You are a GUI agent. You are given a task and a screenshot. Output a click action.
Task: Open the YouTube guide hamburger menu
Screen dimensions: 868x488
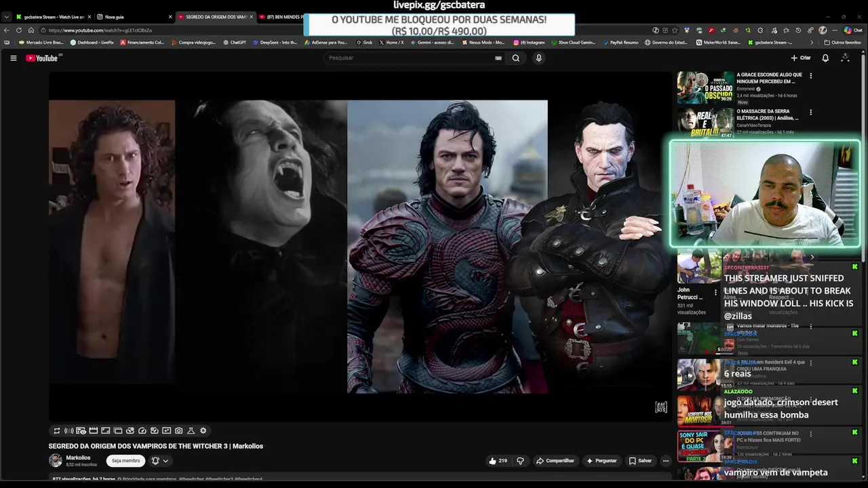[13, 58]
